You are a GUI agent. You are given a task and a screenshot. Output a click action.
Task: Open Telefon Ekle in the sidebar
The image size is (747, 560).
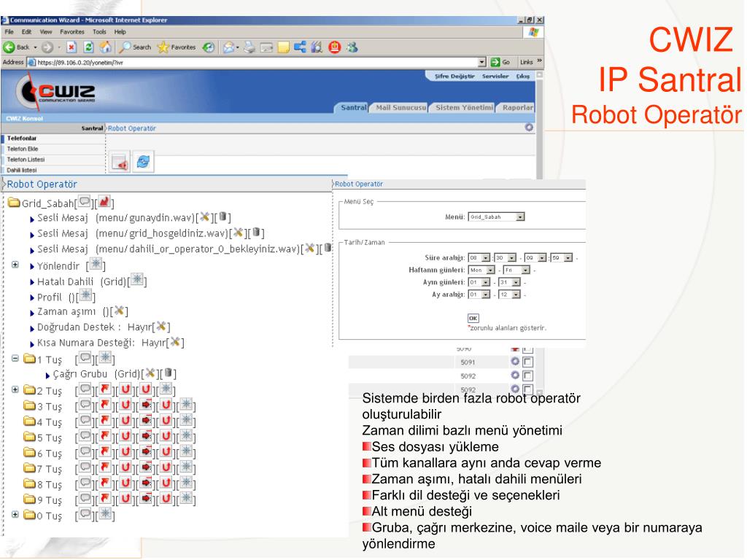23,149
